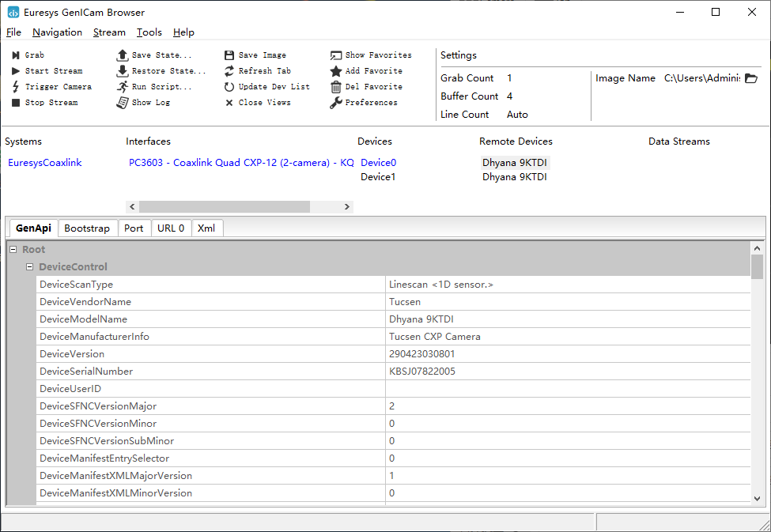Click the Show Favorites icon

click(336, 55)
